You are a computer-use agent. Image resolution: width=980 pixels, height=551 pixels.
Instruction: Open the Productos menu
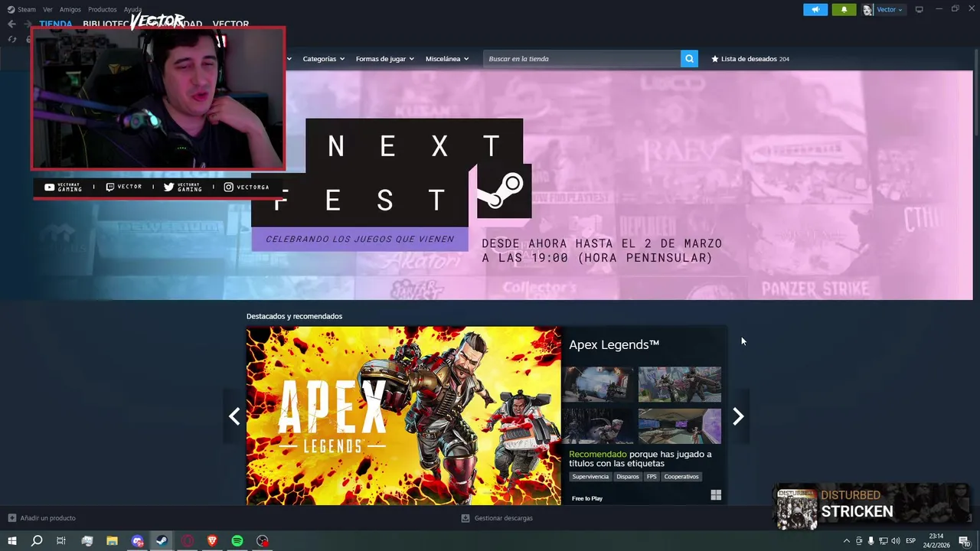(102, 9)
